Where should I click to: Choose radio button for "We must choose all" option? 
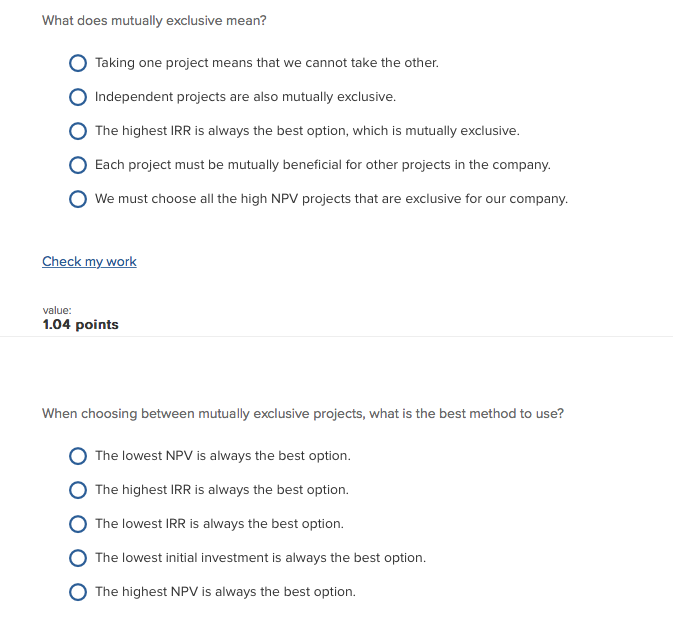coord(78,199)
